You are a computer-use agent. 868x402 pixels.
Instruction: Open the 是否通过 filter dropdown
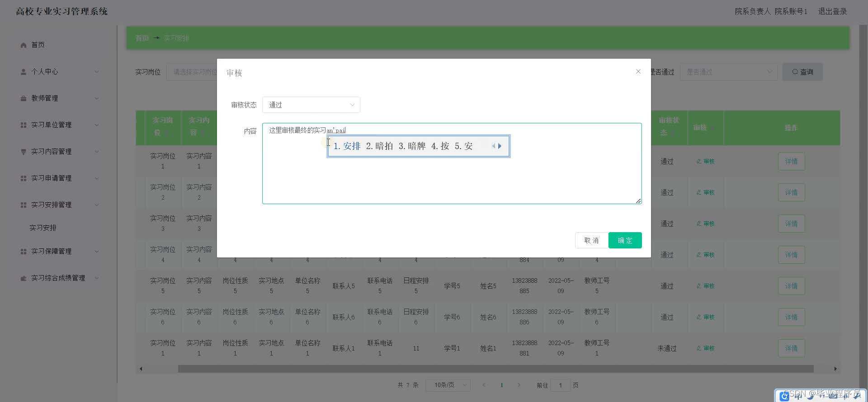tap(729, 72)
